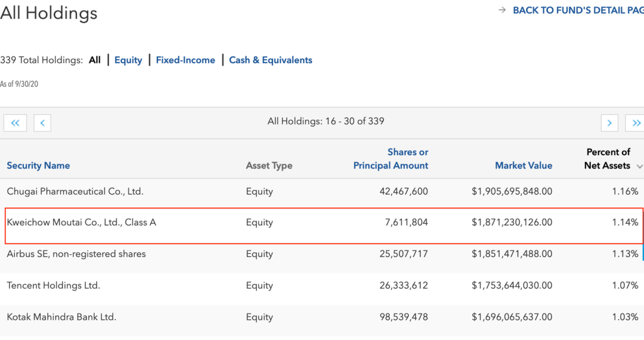Switch to the Fixed-Income filter
This screenshot has width=644, height=340.
click(185, 60)
